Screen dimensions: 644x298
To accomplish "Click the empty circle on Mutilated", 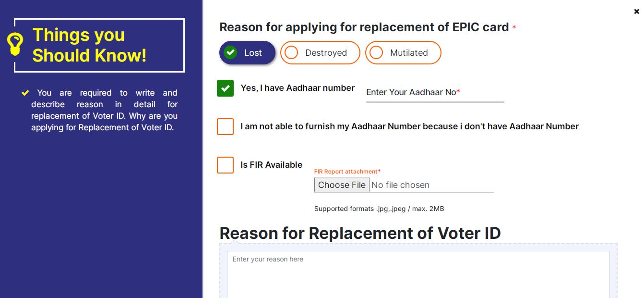I will tap(376, 53).
